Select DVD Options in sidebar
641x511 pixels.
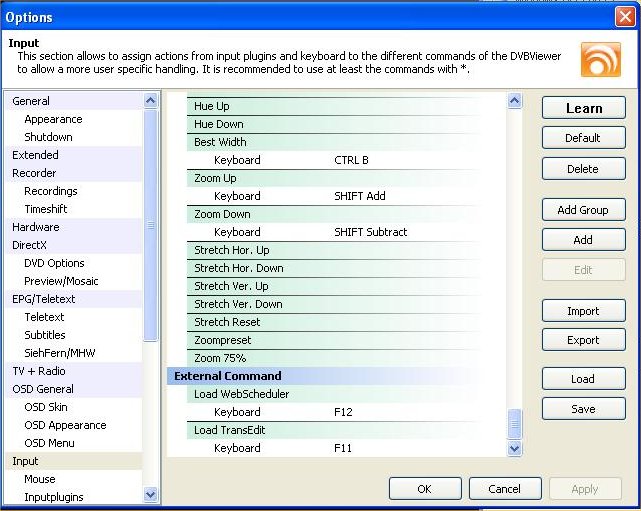tap(54, 263)
